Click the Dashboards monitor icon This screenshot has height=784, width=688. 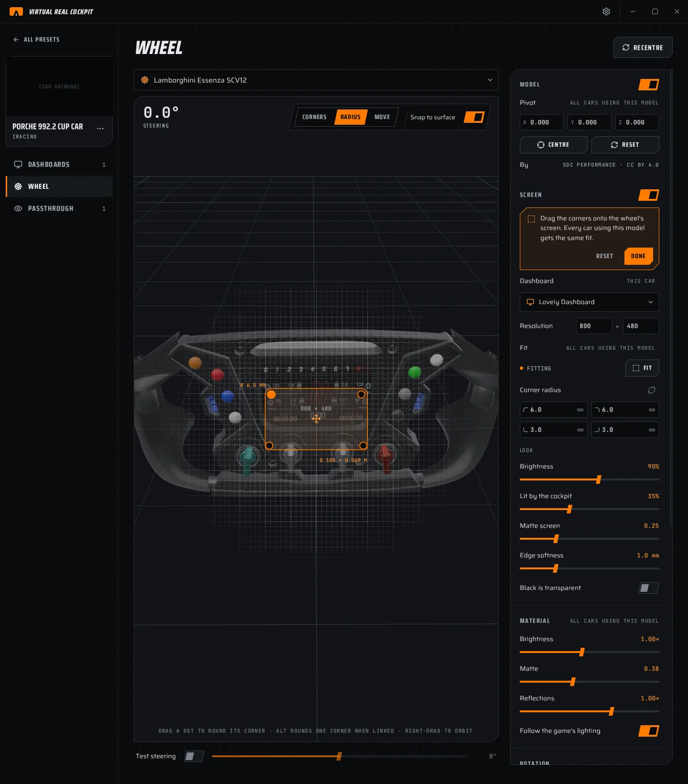pos(18,164)
